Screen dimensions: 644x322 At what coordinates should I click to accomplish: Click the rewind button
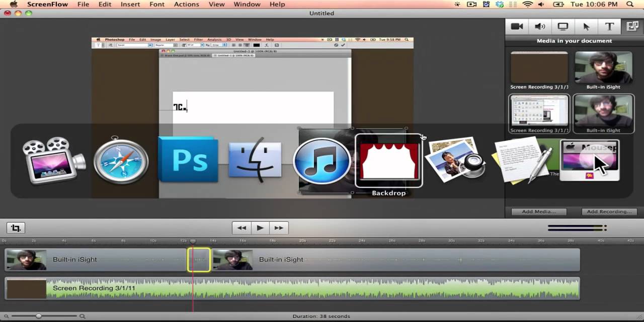[x=242, y=228]
